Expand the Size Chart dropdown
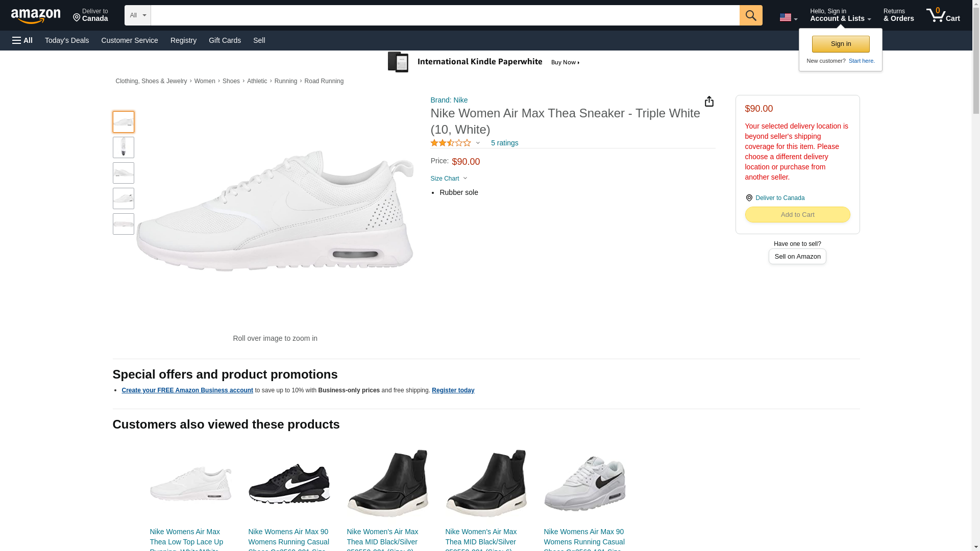 tap(449, 179)
